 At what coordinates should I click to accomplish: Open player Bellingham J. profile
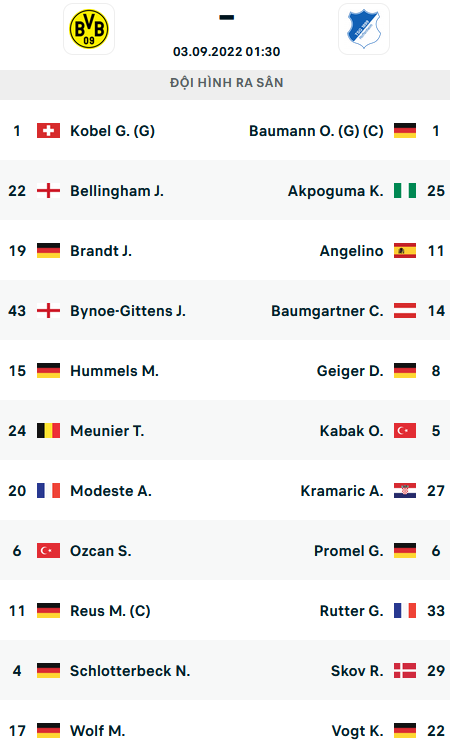117,191
